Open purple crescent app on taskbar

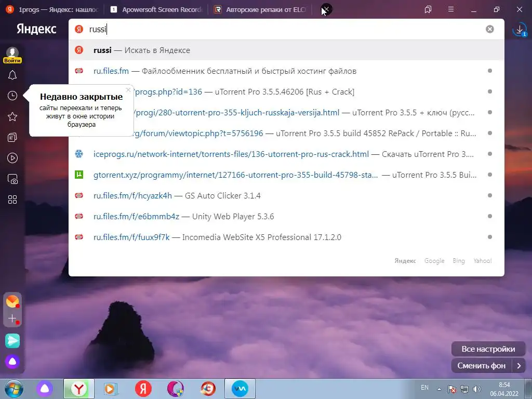(176, 389)
